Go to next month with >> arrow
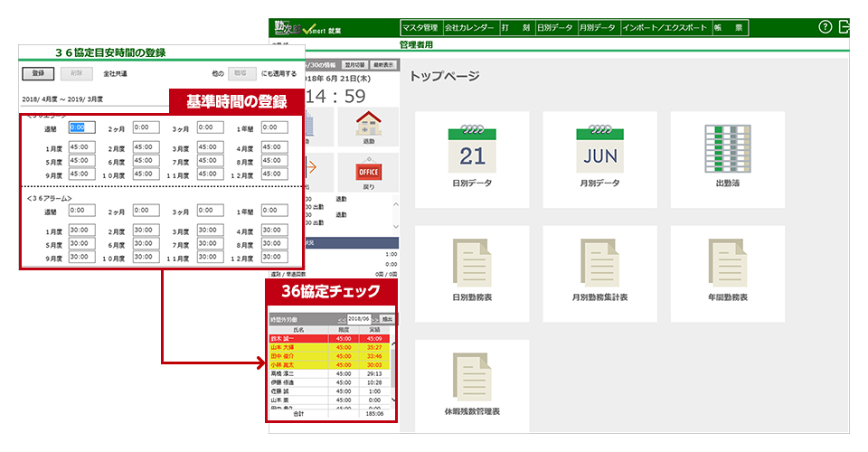The height and width of the screenshot is (452, 868). pos(375,320)
